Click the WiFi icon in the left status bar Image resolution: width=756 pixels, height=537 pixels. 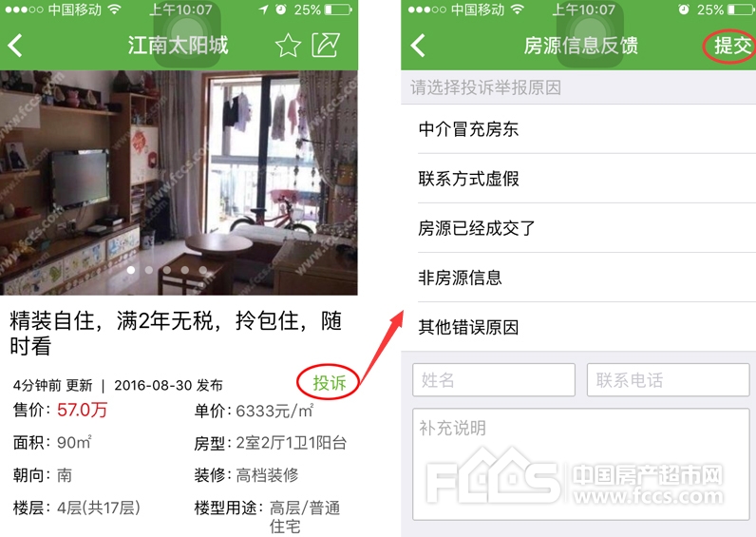pos(115,10)
